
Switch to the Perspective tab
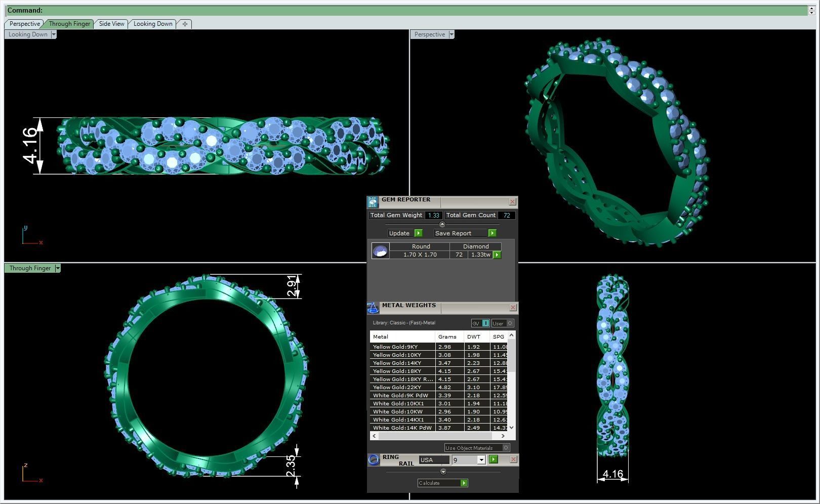24,24
